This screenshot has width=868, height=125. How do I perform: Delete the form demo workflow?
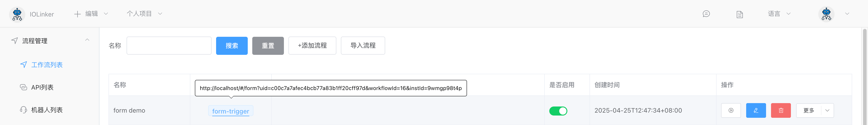pyautogui.click(x=781, y=111)
